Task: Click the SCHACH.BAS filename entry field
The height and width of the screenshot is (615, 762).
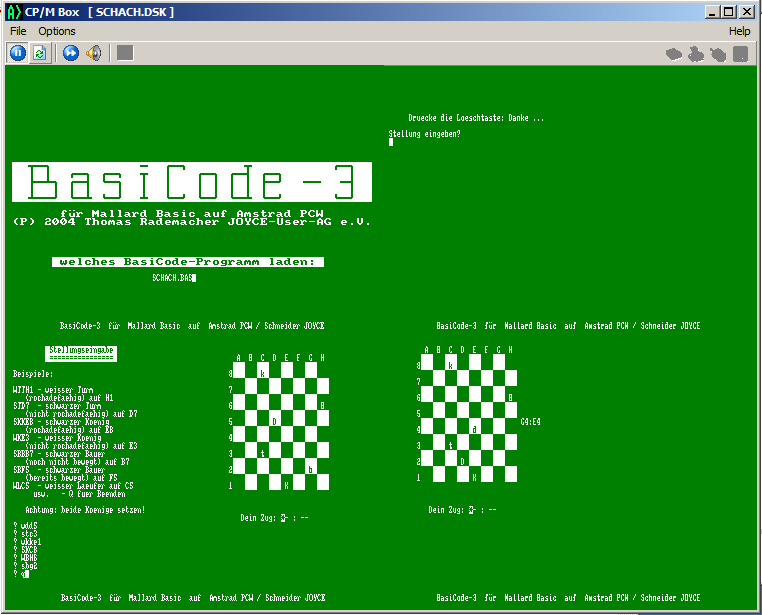Action: pyautogui.click(x=174, y=278)
